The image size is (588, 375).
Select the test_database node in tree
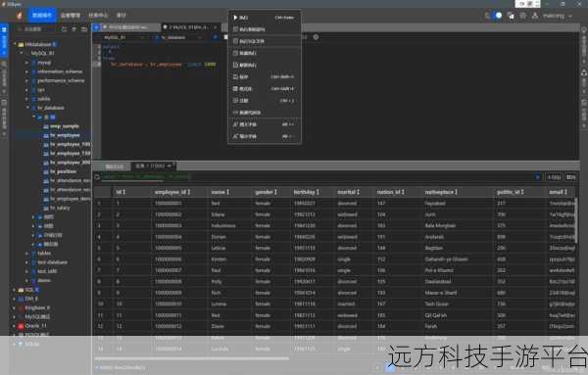click(53, 262)
